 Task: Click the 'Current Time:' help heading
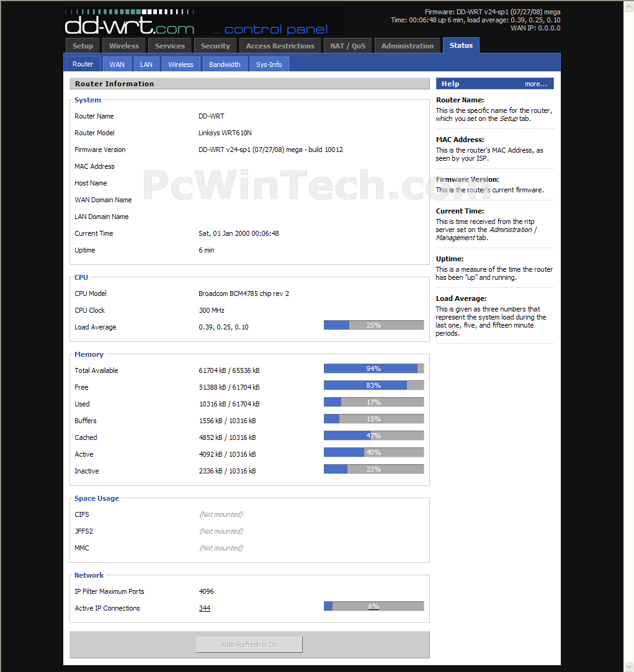[x=460, y=212]
